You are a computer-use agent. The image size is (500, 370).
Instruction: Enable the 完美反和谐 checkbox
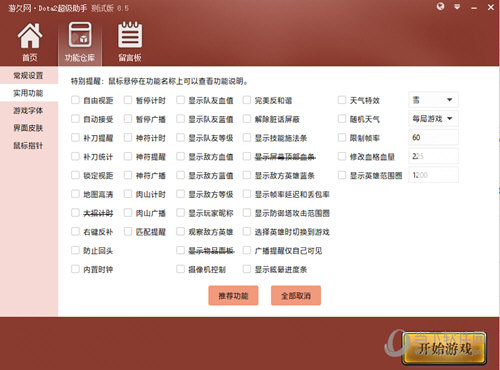click(x=247, y=100)
